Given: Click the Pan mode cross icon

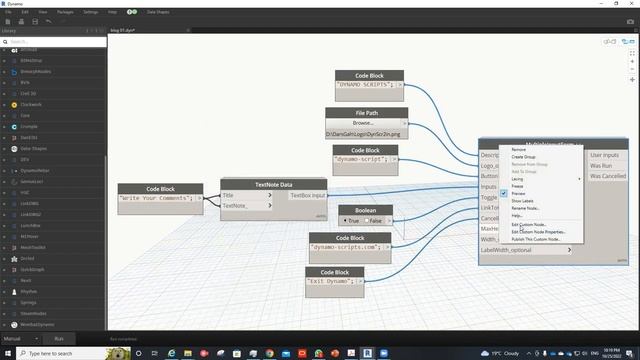Looking at the screenshot, I should [632, 80].
